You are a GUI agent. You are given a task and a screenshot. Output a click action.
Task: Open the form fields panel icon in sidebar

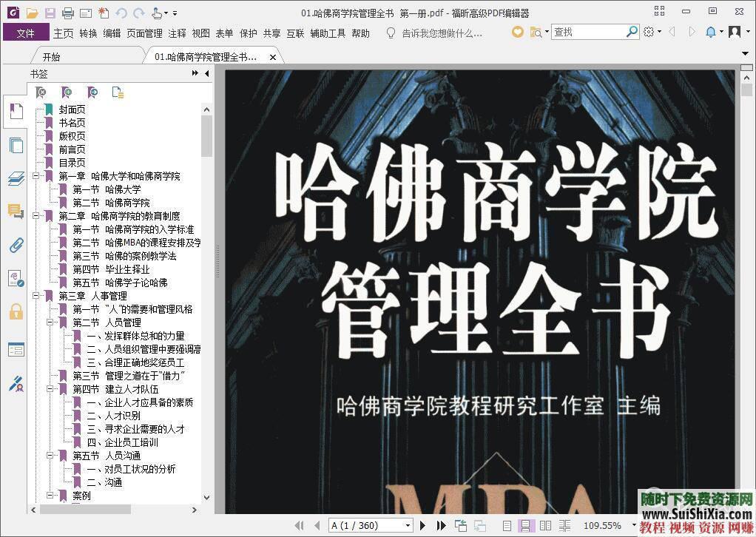(x=16, y=349)
